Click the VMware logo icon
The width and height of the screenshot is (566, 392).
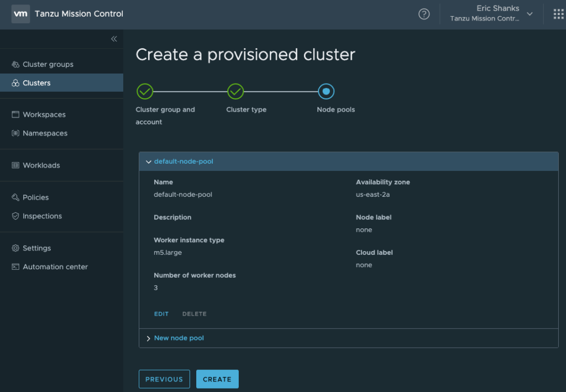click(x=20, y=14)
